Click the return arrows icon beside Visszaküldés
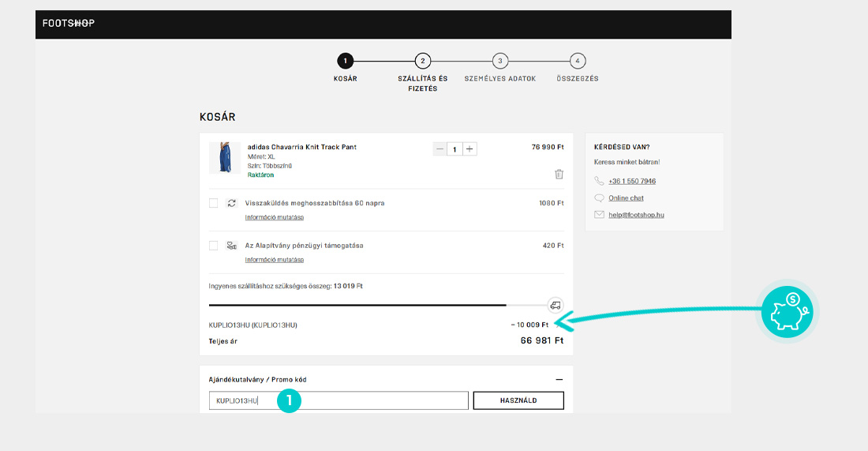This screenshot has width=868, height=451. tap(231, 203)
